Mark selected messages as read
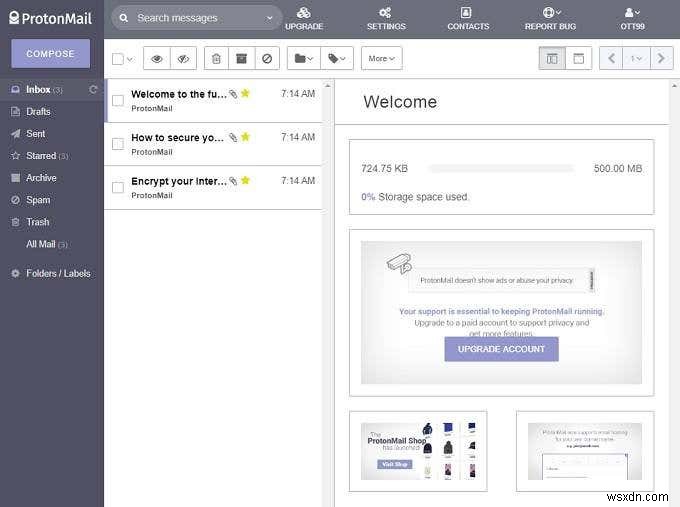 click(157, 58)
